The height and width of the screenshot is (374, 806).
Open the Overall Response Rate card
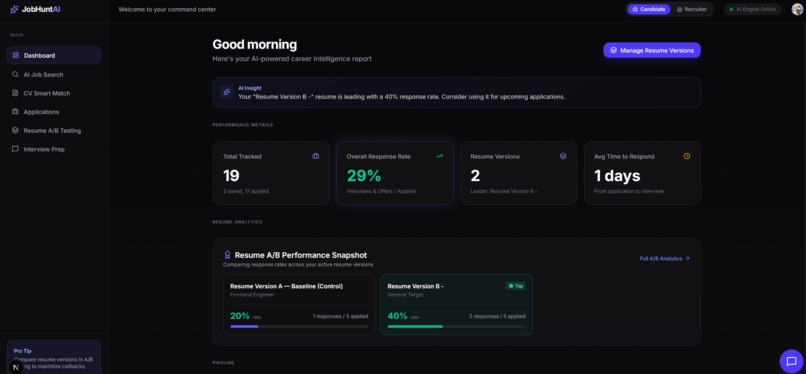click(395, 173)
